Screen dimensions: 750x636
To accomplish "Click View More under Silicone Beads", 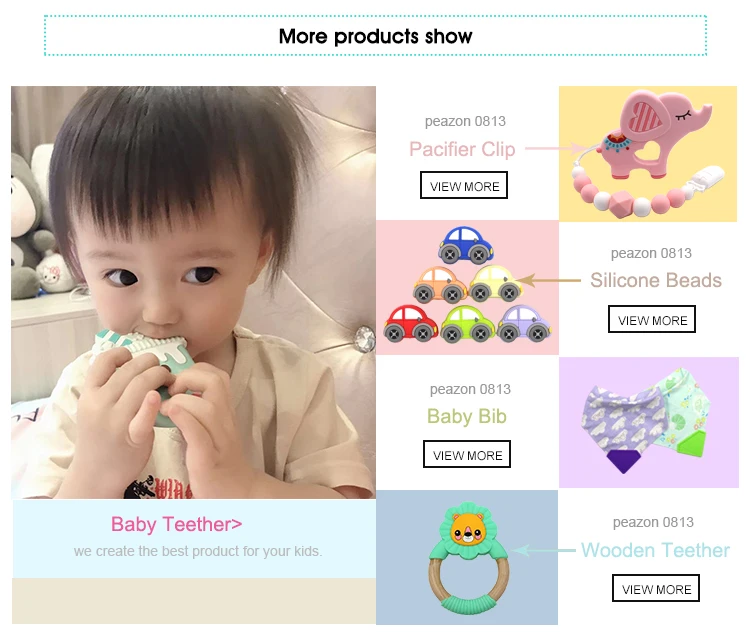I will point(651,319).
